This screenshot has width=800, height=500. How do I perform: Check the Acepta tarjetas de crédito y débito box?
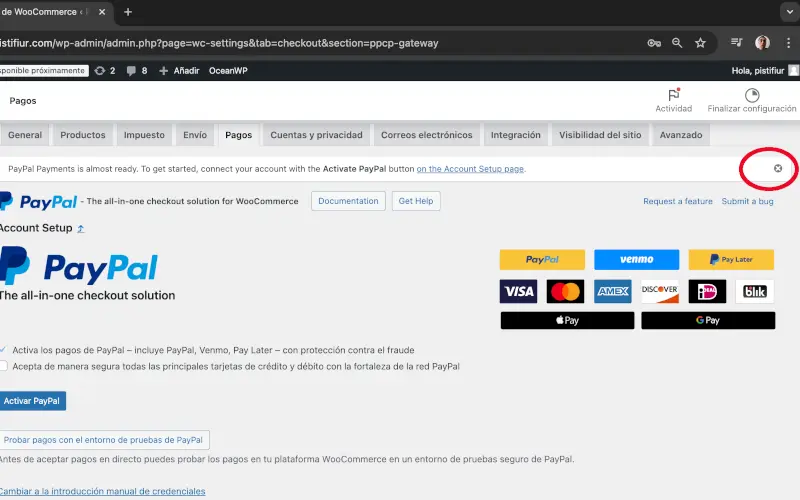click(x=4, y=366)
